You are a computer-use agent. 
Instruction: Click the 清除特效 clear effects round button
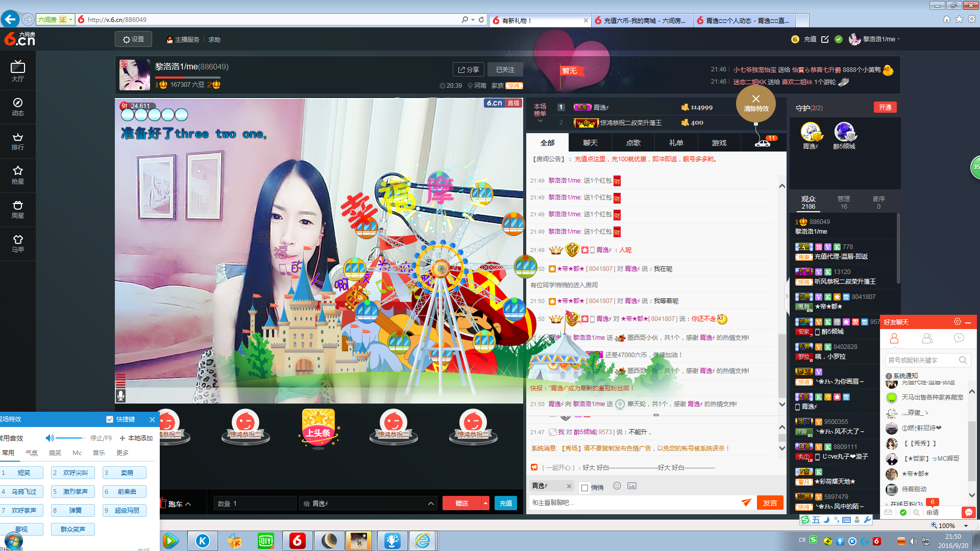pyautogui.click(x=756, y=103)
